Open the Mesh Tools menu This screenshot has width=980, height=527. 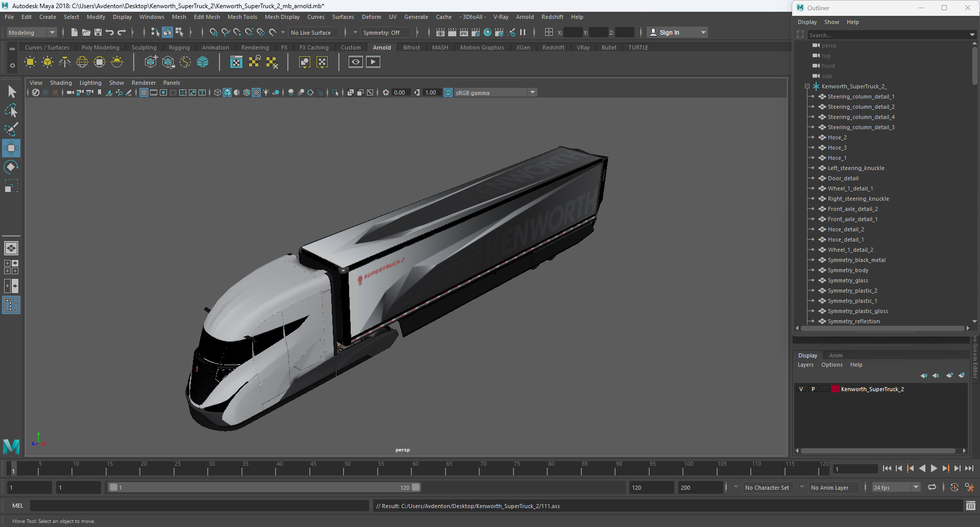click(242, 17)
